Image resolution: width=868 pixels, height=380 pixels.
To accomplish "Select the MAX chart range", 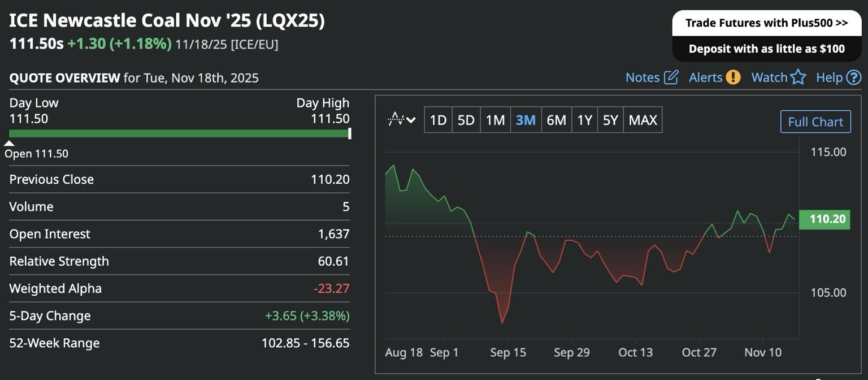I will (x=643, y=120).
